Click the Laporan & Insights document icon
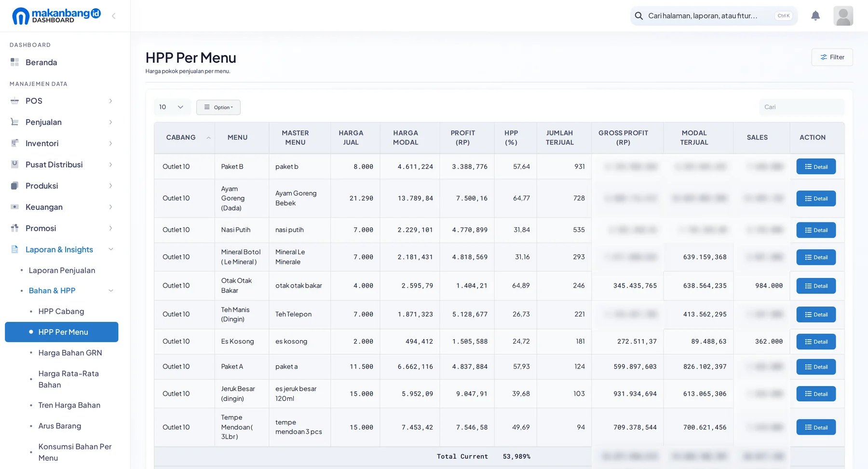This screenshot has height=469, width=868. [x=15, y=249]
